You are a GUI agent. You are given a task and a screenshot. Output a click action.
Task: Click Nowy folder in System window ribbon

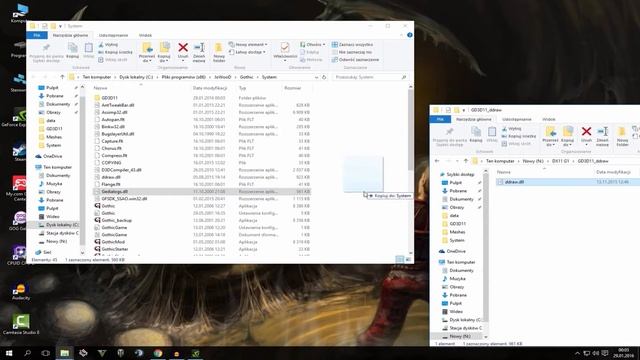click(x=219, y=52)
